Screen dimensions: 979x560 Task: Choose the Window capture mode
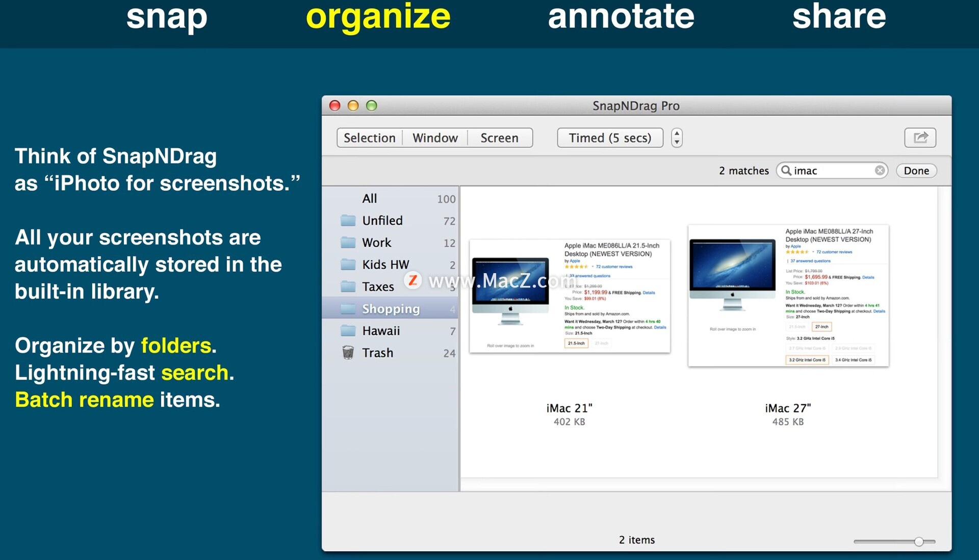click(435, 138)
